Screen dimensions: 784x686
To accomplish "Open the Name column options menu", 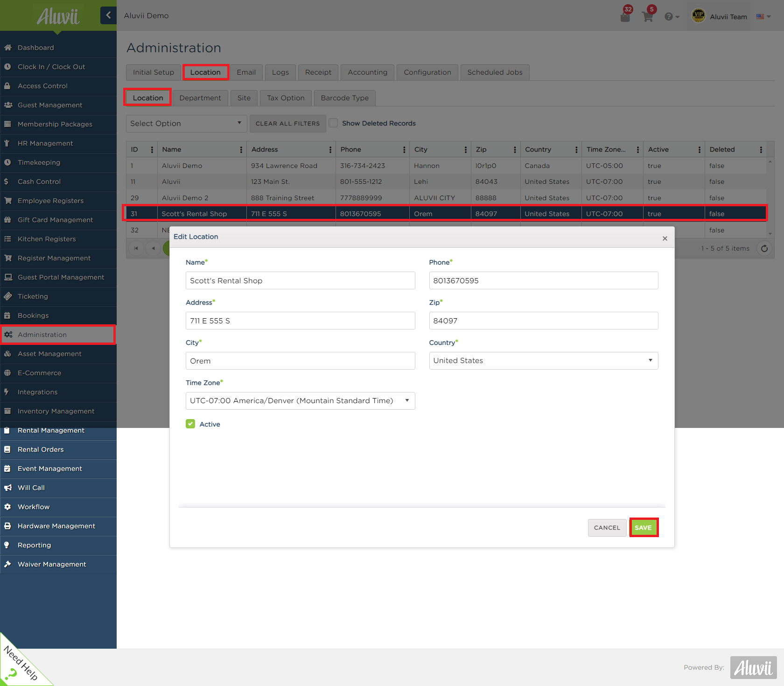I will click(x=241, y=149).
